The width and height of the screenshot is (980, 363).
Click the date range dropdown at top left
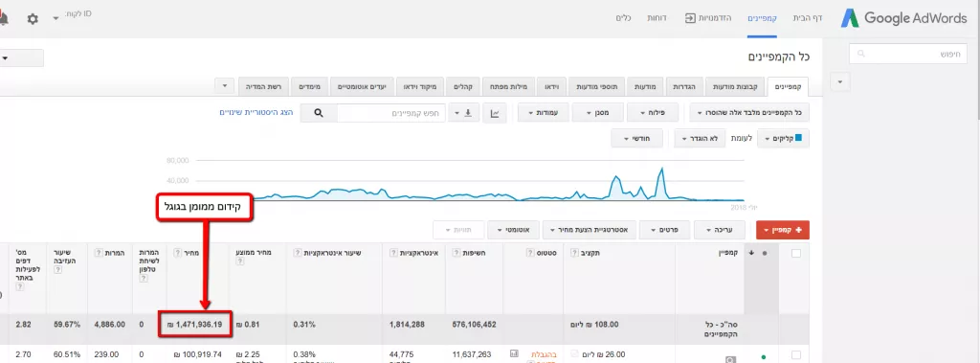[x=22, y=57]
